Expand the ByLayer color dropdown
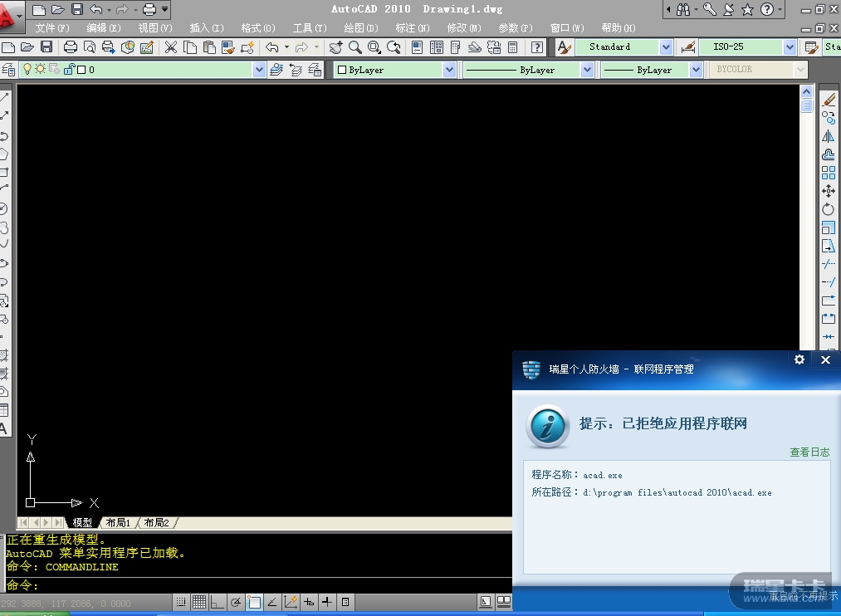The image size is (841, 616). click(x=449, y=70)
